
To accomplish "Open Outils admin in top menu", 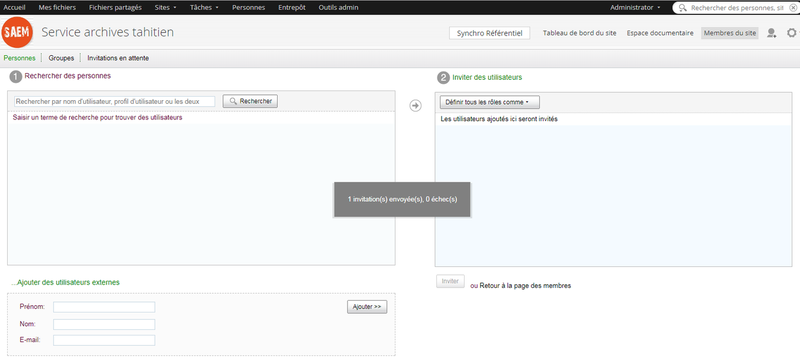I will pos(338,8).
